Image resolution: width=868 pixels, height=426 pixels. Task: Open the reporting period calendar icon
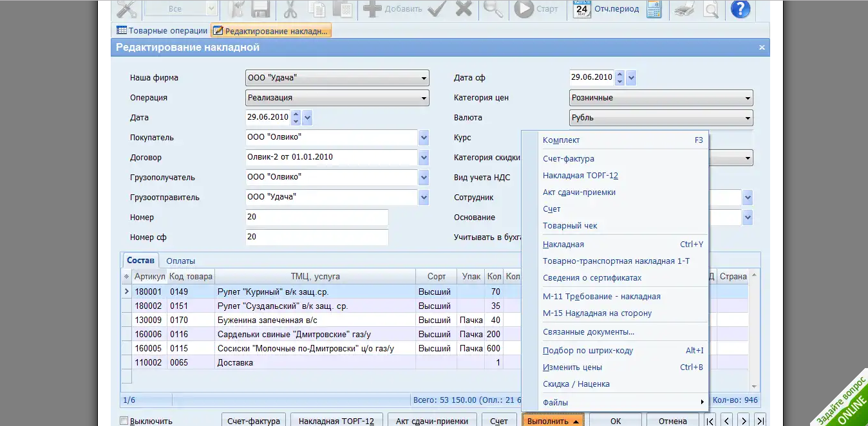[x=582, y=9]
